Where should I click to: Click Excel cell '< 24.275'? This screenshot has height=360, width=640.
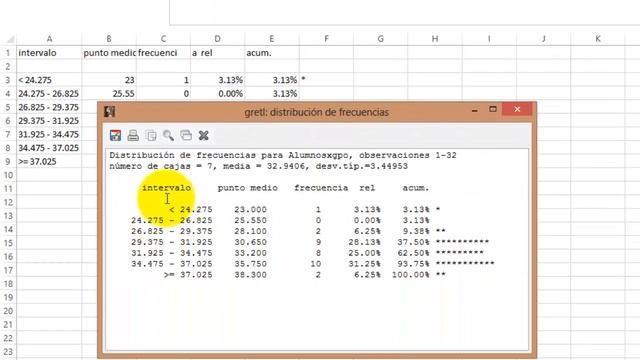pyautogui.click(x=49, y=80)
